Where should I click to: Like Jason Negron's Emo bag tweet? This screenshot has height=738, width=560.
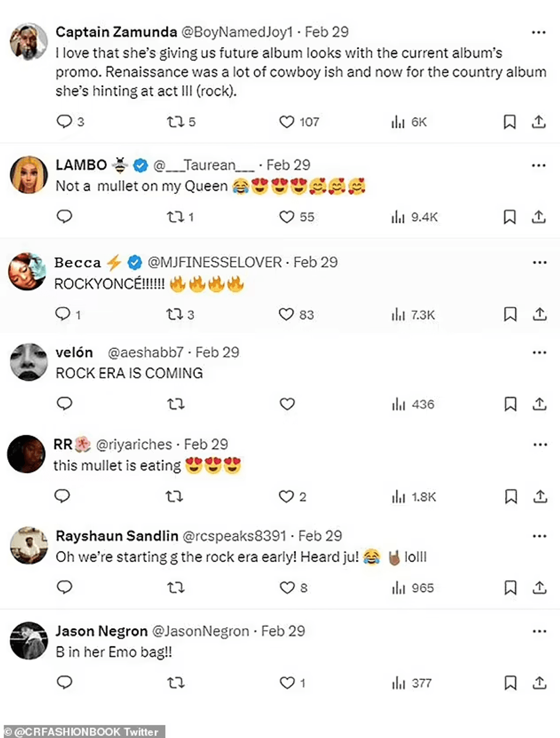click(x=287, y=683)
